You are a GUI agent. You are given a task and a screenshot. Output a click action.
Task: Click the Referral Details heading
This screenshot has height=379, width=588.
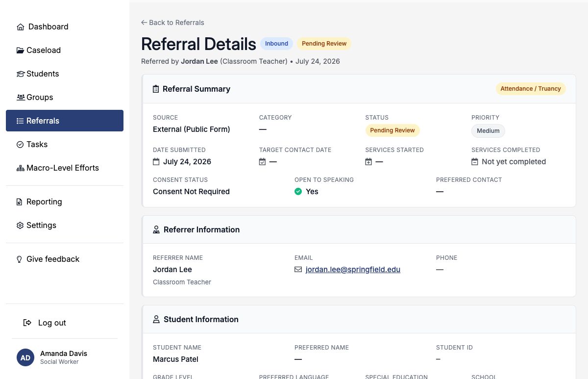[198, 44]
